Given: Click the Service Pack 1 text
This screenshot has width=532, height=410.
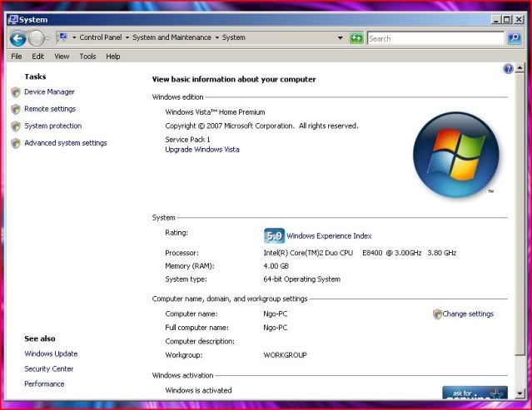Looking at the screenshot, I should coord(187,140).
